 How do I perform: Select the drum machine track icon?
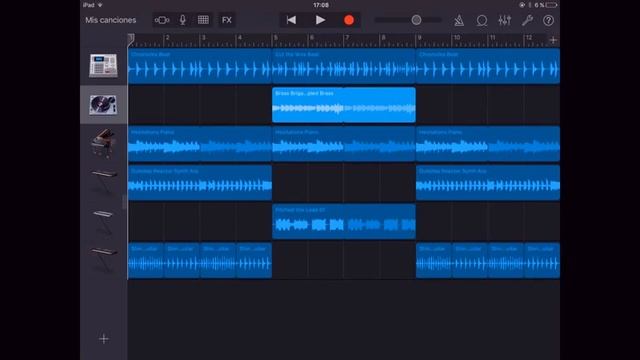103,66
